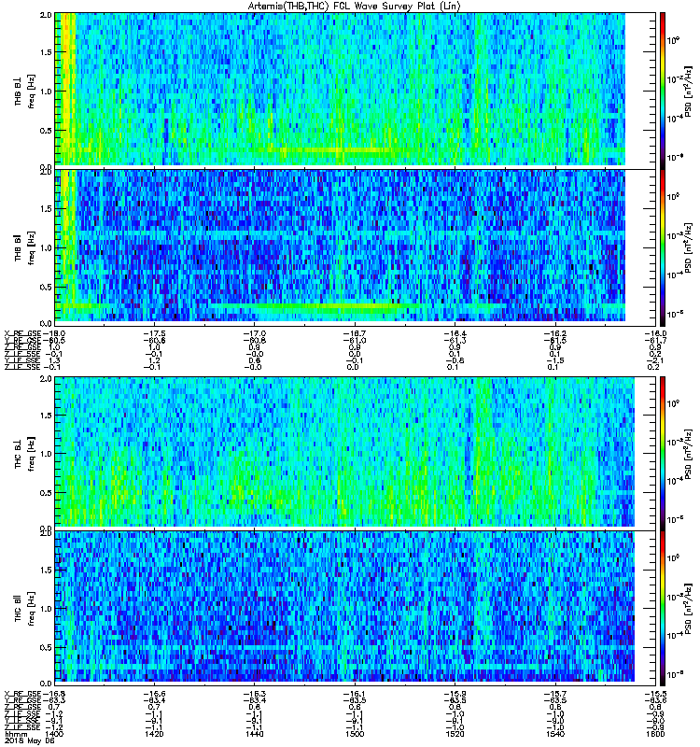Image resolution: width=700 pixels, height=747 pixels.
Task: Click the '-15.5' X_RE_GSE value under THC
Action: pyautogui.click(x=655, y=694)
